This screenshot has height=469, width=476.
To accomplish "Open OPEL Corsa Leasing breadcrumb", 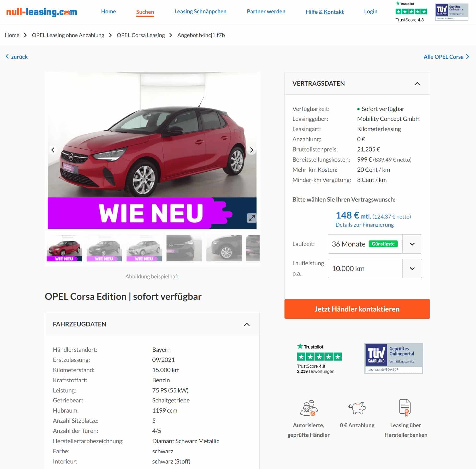I will [141, 35].
